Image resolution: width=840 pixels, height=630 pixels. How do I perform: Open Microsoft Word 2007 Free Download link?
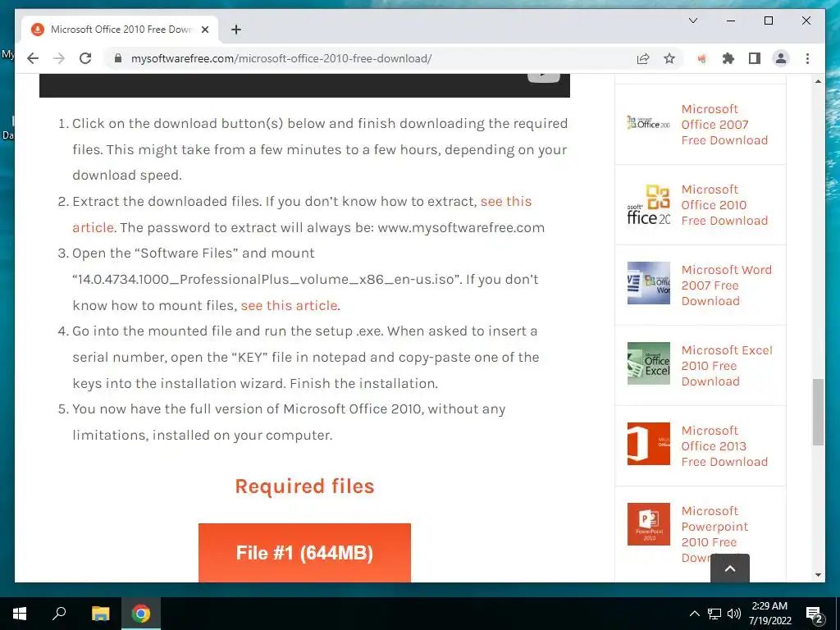(x=727, y=285)
